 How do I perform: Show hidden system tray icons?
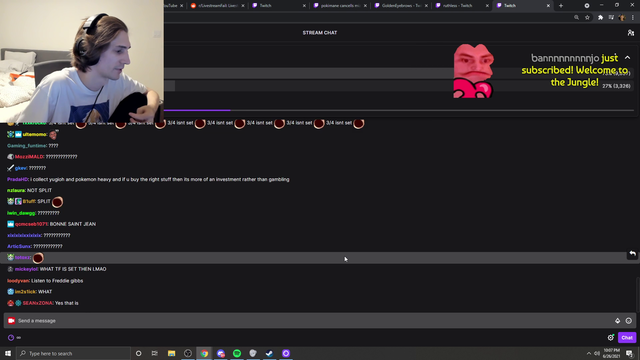coord(589,353)
